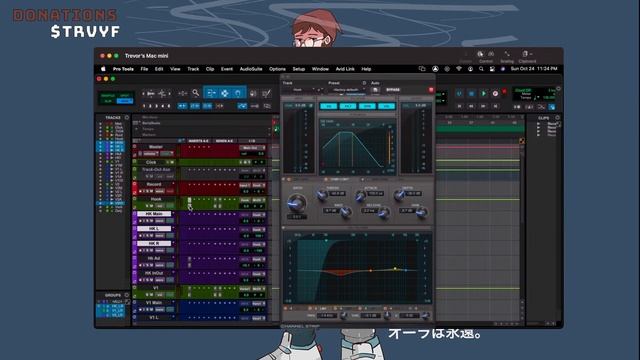Click the yellow EQ band node on graph
This screenshot has width=640, height=360.
point(395,269)
